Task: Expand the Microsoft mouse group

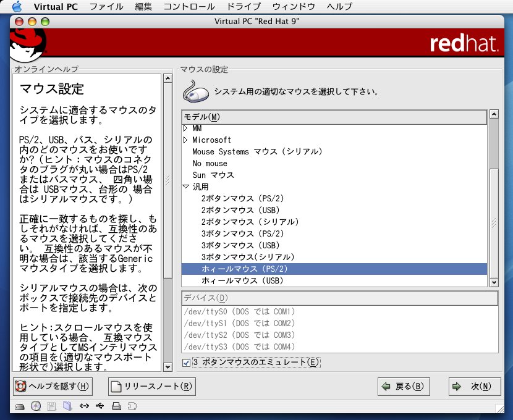Action: point(185,140)
